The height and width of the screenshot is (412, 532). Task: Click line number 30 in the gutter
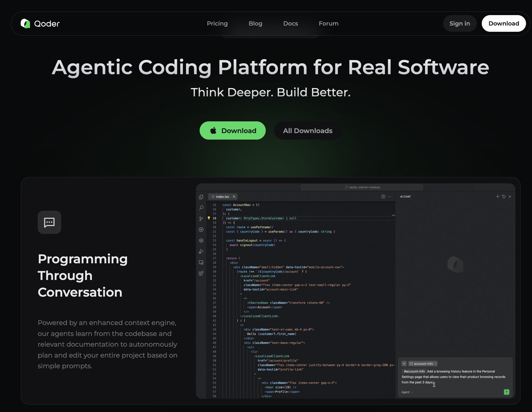coord(214,272)
